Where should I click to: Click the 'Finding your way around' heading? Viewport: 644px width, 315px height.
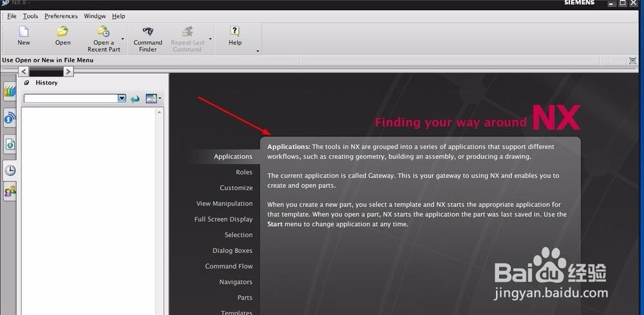[451, 122]
